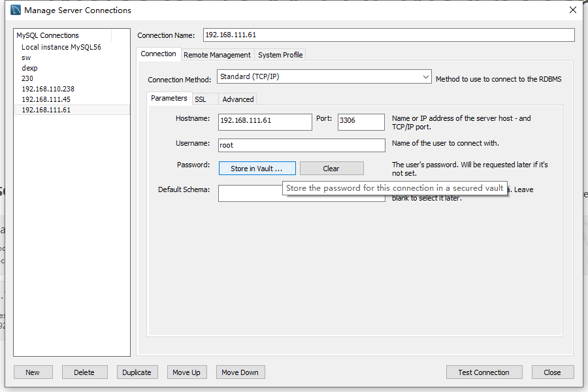Screen dimensions: 588x392
Task: Click Store in Vault button
Action: click(x=257, y=169)
